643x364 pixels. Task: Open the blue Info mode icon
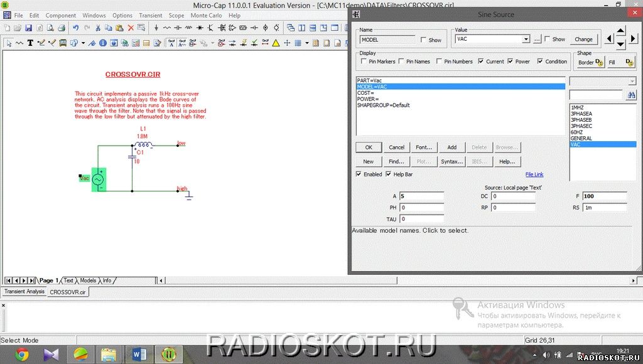click(102, 43)
